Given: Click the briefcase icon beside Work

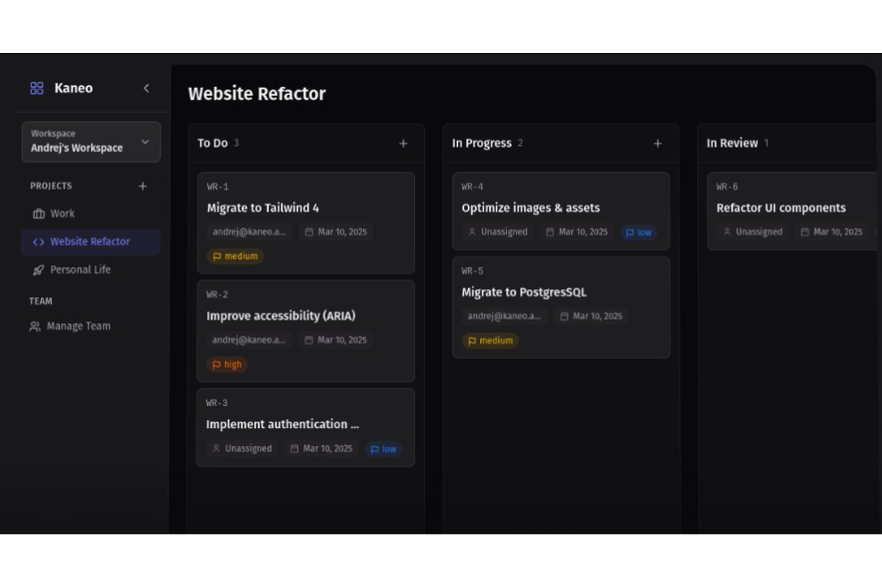Looking at the screenshot, I should [x=39, y=214].
